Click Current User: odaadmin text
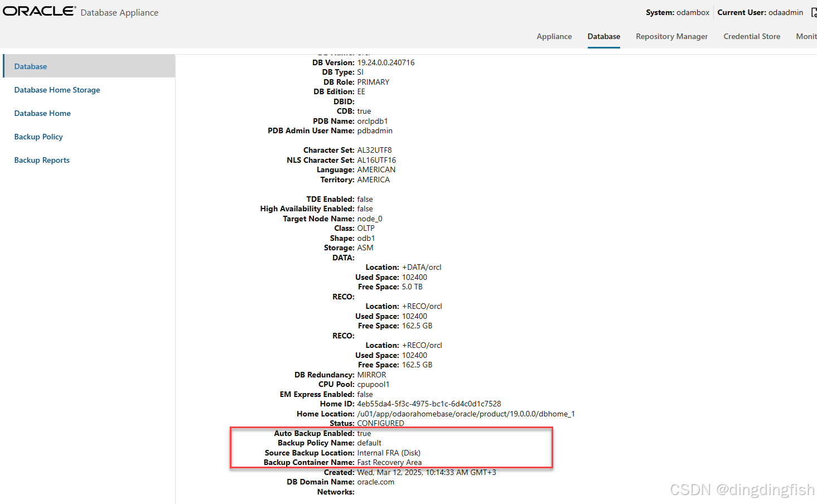This screenshot has width=817, height=504. (x=760, y=12)
